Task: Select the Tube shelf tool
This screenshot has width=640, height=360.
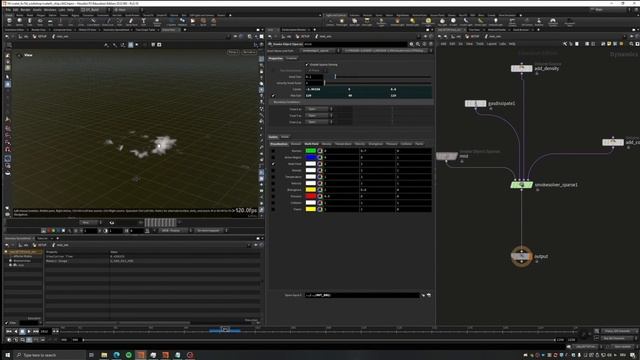Action: click(29, 21)
